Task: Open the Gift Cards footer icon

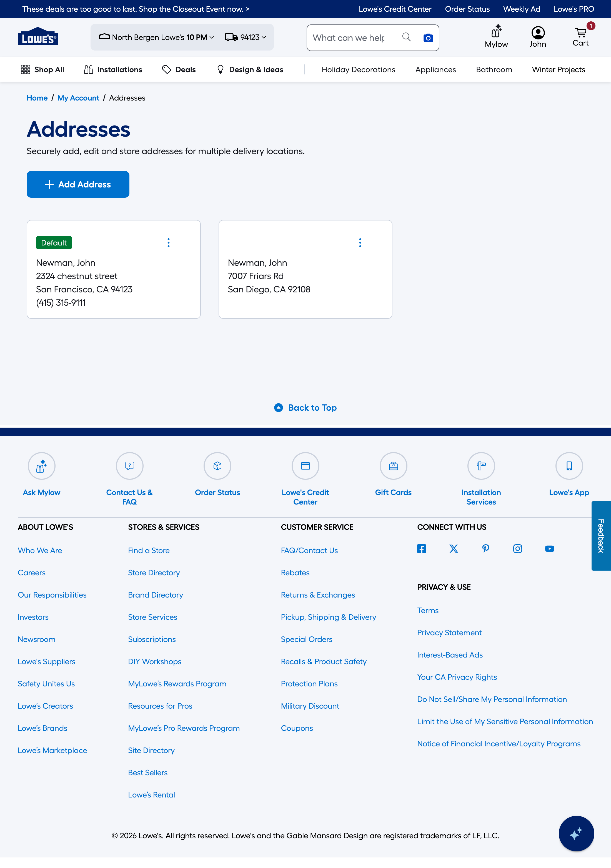Action: pyautogui.click(x=393, y=466)
